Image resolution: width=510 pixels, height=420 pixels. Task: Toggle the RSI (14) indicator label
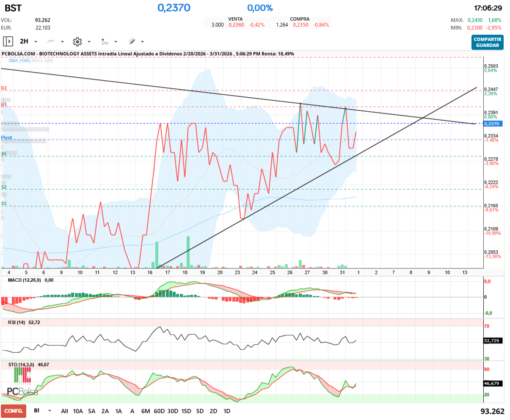17,323
